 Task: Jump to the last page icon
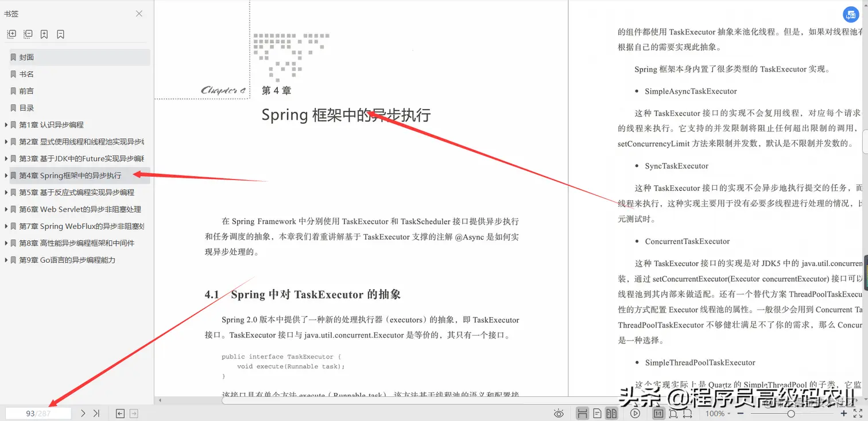click(x=96, y=413)
